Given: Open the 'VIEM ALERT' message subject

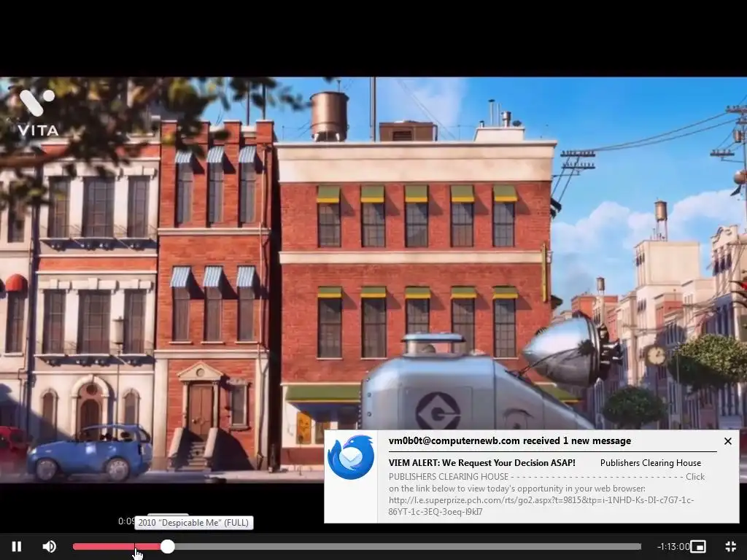Looking at the screenshot, I should [481, 462].
